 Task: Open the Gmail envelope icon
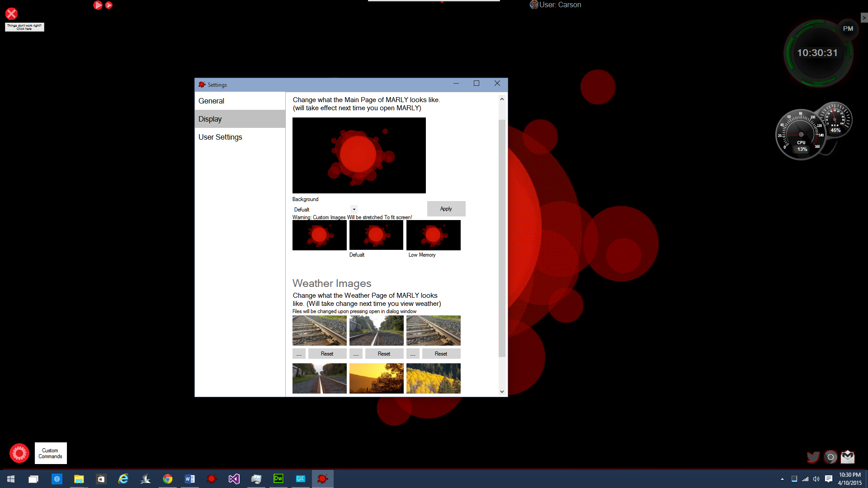[848, 457]
